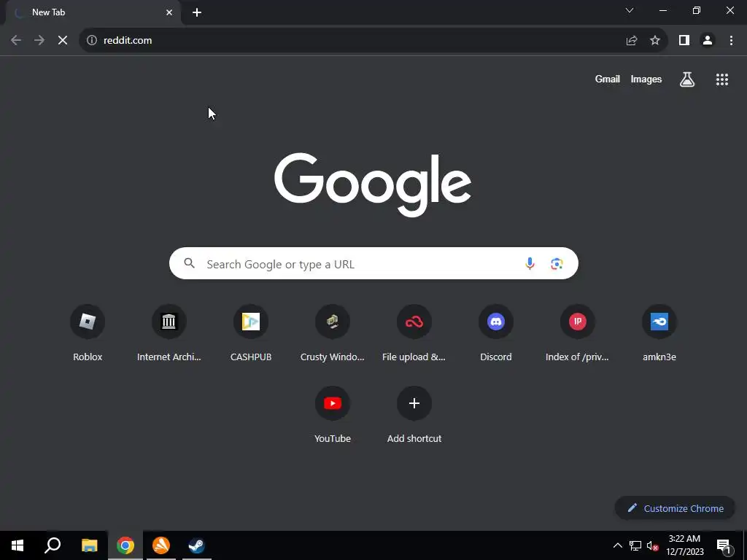The width and height of the screenshot is (747, 560).
Task: Click the Google logo
Action: point(373,184)
